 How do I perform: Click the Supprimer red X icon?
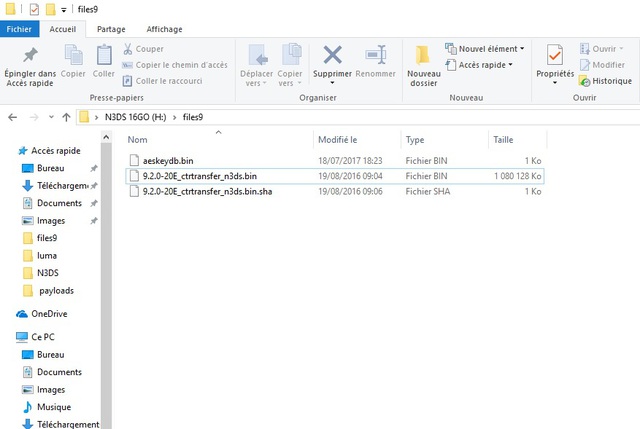(332, 57)
